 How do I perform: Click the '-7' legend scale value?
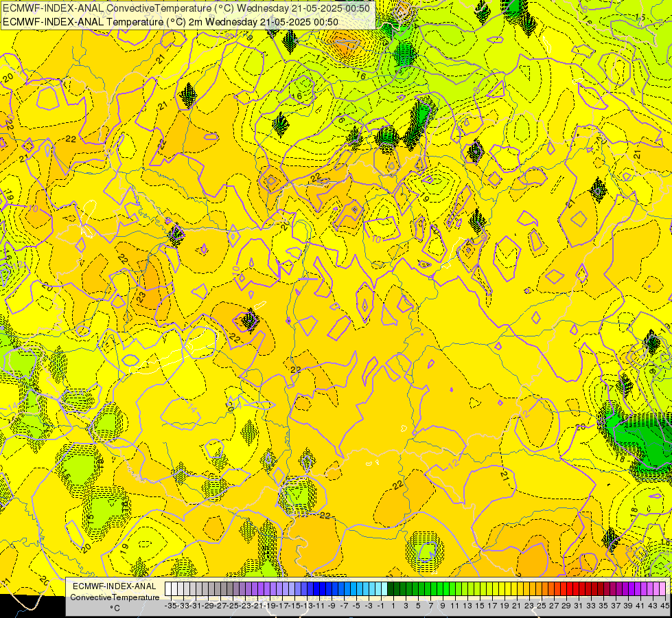coord(344,606)
